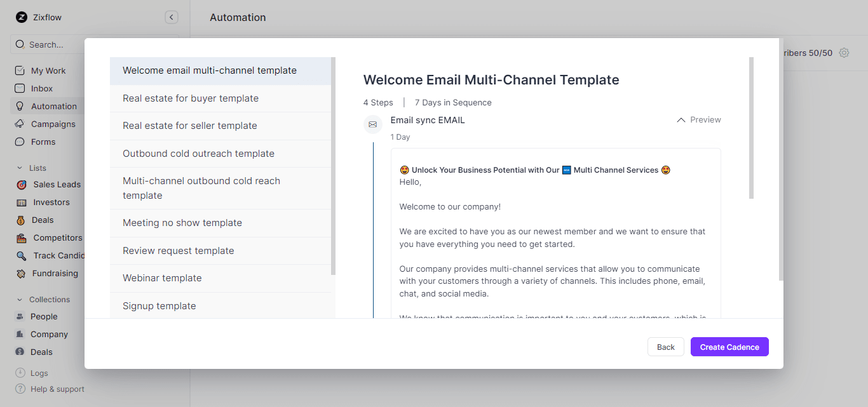The height and width of the screenshot is (407, 868).
Task: Click the Email sync envelope icon
Action: (373, 124)
